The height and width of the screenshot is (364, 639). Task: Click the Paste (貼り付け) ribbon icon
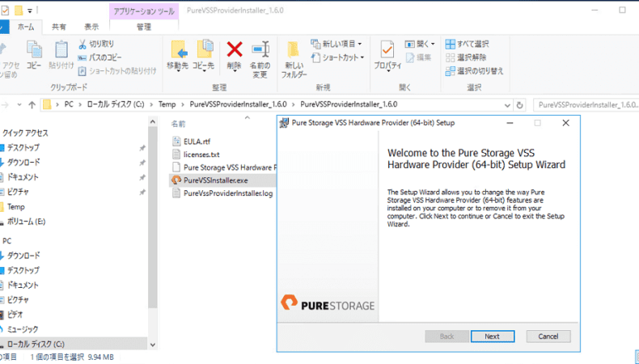(61, 55)
